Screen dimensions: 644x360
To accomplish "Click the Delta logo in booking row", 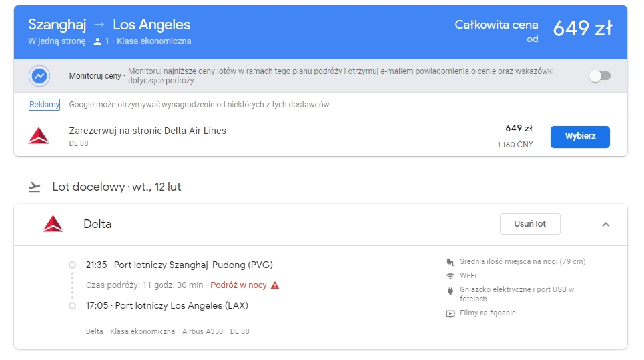I will click(x=39, y=136).
